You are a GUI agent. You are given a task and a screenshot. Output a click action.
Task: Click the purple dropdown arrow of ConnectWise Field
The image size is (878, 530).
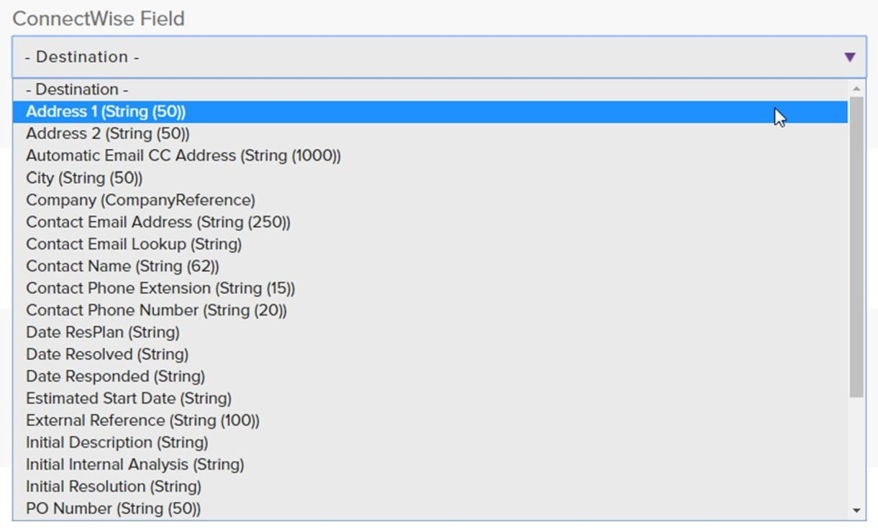tap(849, 57)
